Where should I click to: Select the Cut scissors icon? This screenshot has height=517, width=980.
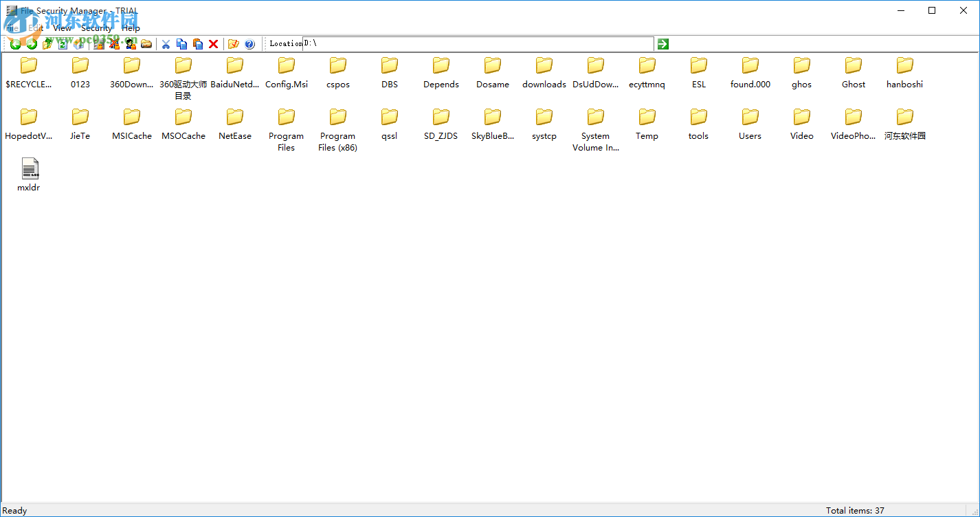pyautogui.click(x=165, y=43)
